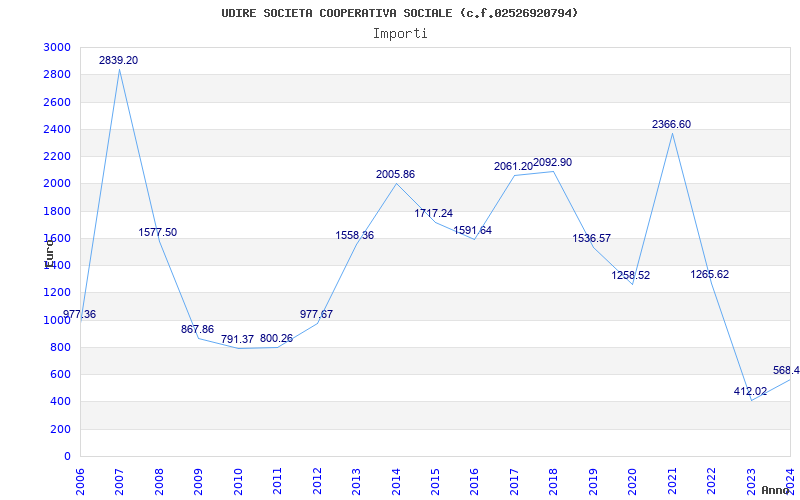Click the y-axis tick 200

point(61,429)
